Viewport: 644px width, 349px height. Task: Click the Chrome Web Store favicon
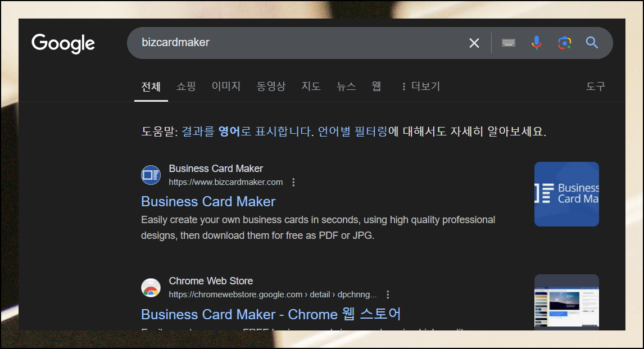pyautogui.click(x=151, y=287)
